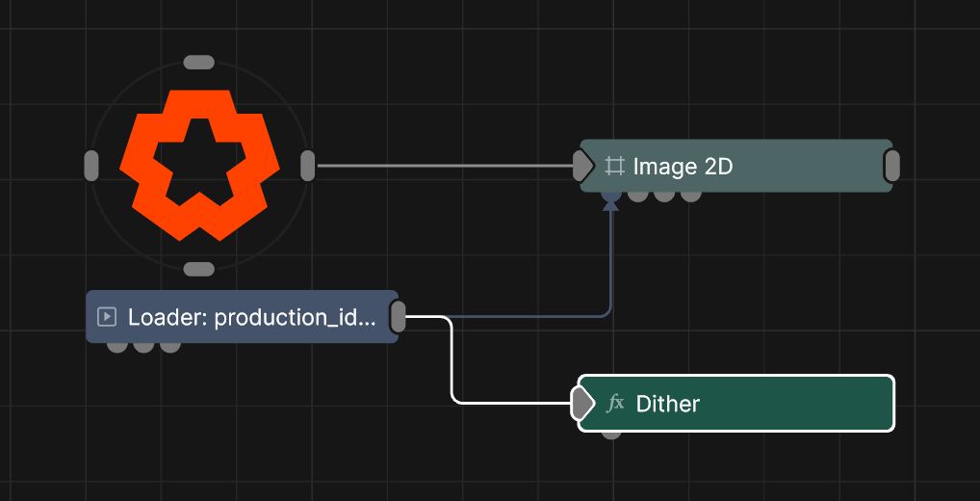Click the last gray port under Image 2D
This screenshot has width=980, height=501.
click(690, 196)
